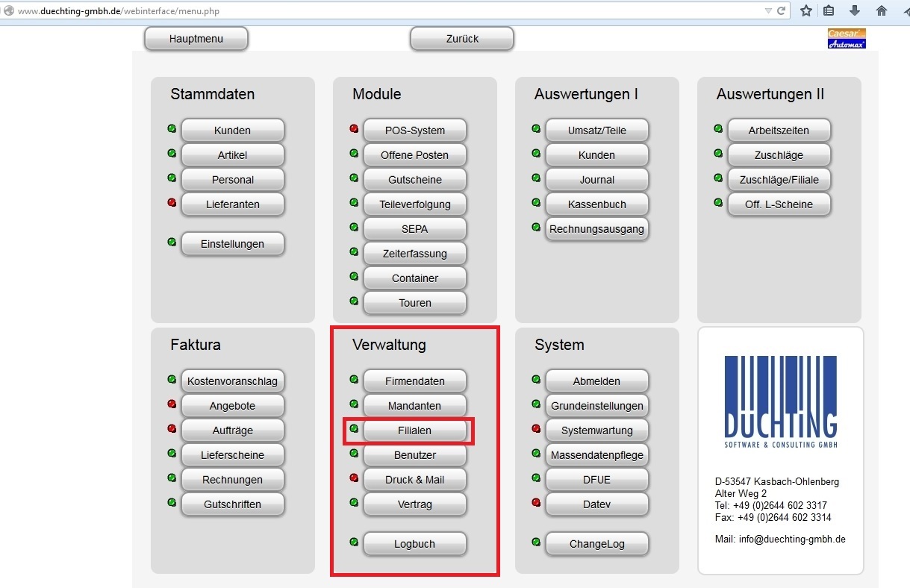Click the Zurück button

(x=462, y=39)
